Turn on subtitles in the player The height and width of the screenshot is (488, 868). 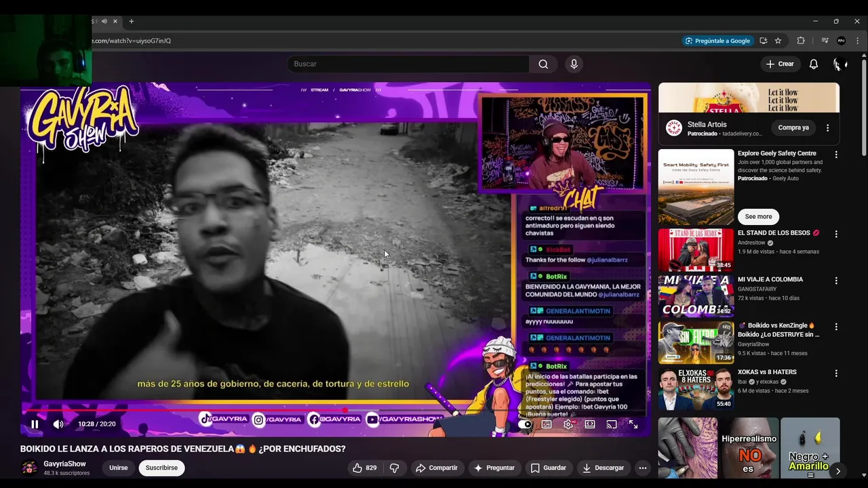[x=547, y=424]
